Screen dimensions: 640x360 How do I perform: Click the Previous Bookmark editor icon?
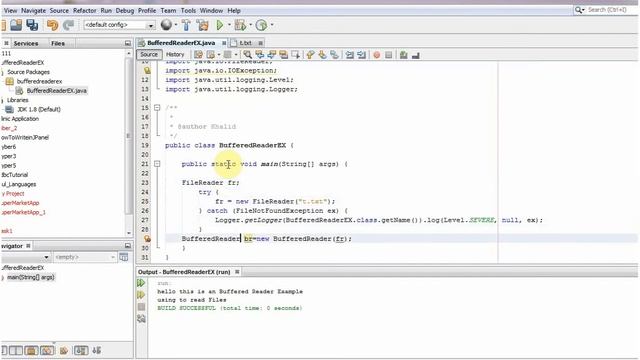click(x=310, y=55)
